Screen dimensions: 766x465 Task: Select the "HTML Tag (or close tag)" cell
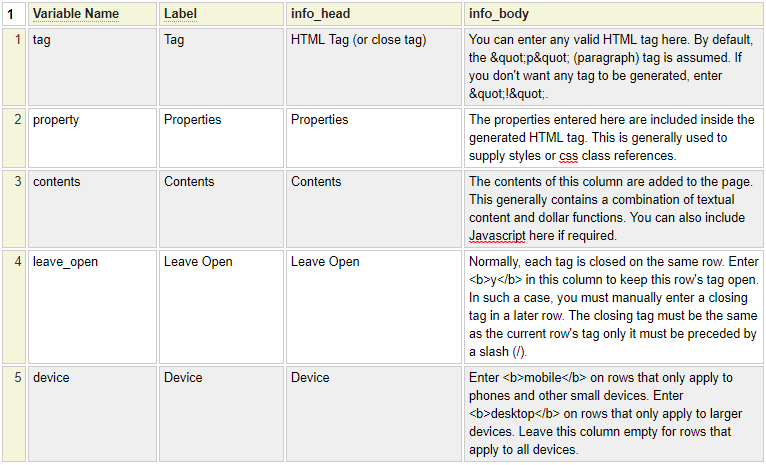click(372, 66)
